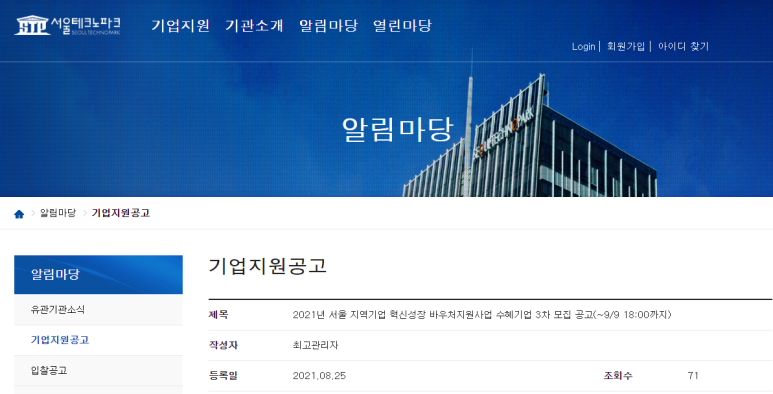Select 알림마당 in the breadcrumb
This screenshot has width=773, height=394.
pos(58,213)
